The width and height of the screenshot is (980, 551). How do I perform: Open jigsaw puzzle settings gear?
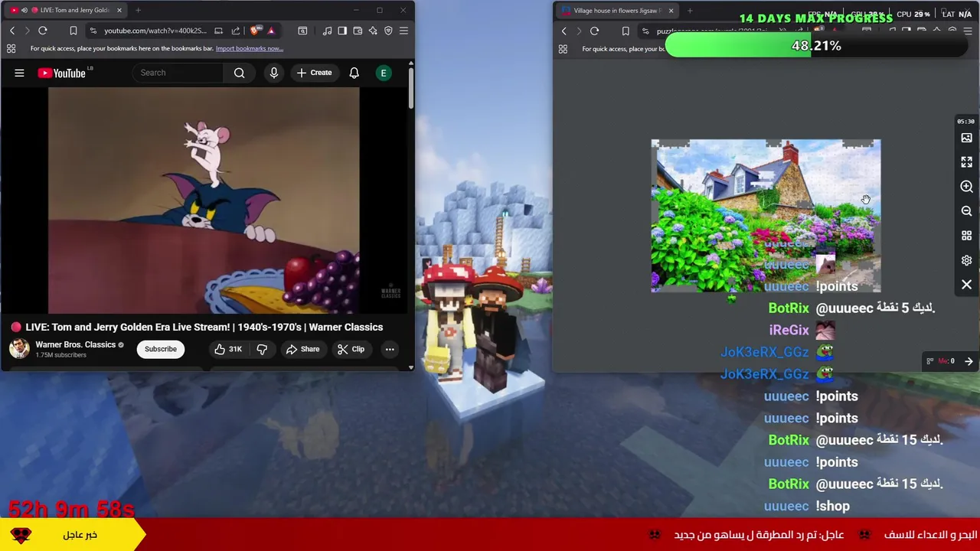click(966, 260)
